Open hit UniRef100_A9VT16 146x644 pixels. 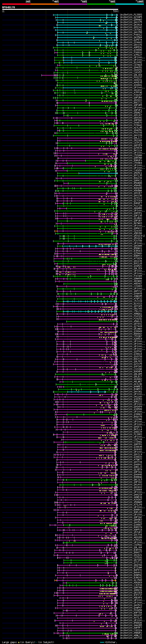pos(131,638)
